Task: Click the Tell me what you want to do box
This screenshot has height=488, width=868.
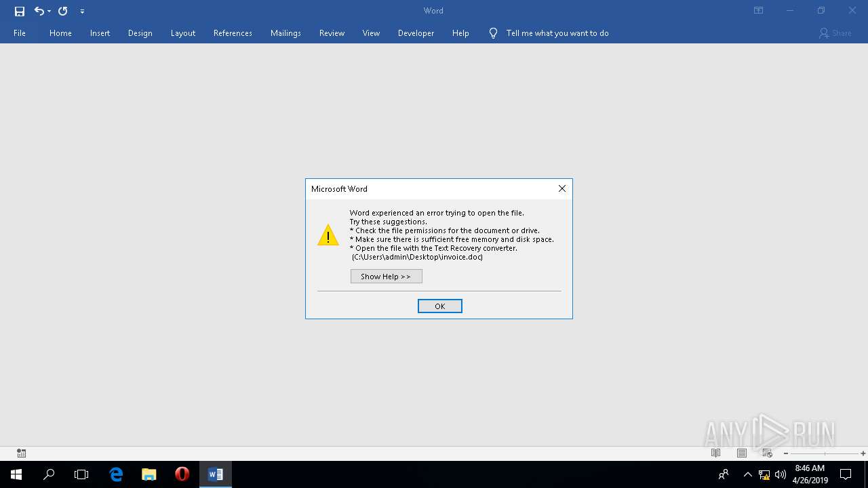Action: 557,33
